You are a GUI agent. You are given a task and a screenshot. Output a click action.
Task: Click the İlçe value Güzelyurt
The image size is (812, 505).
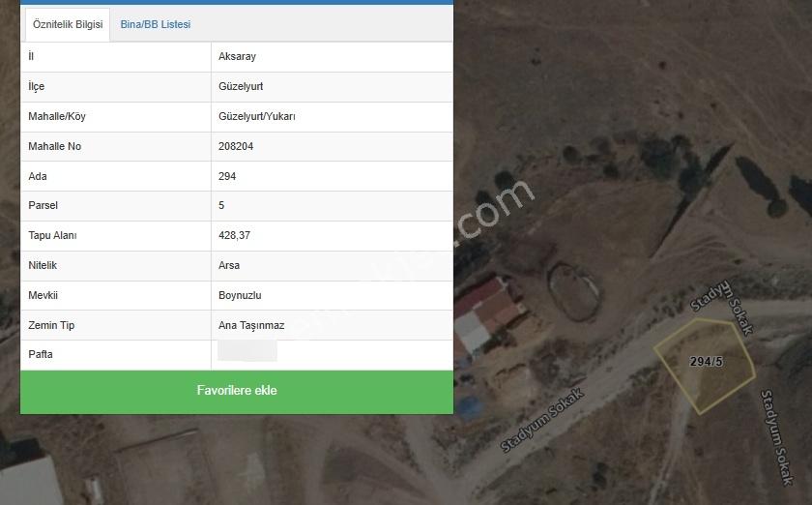(241, 87)
